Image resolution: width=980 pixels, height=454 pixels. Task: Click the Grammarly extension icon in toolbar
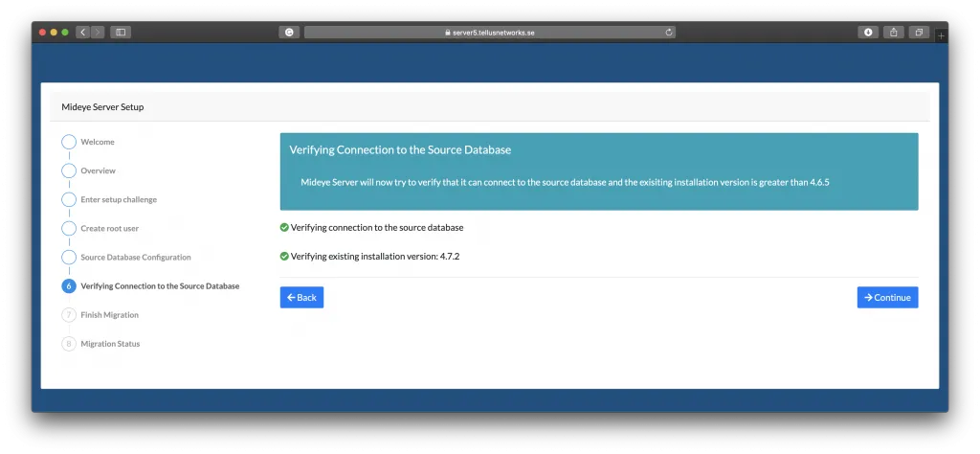coord(289,33)
